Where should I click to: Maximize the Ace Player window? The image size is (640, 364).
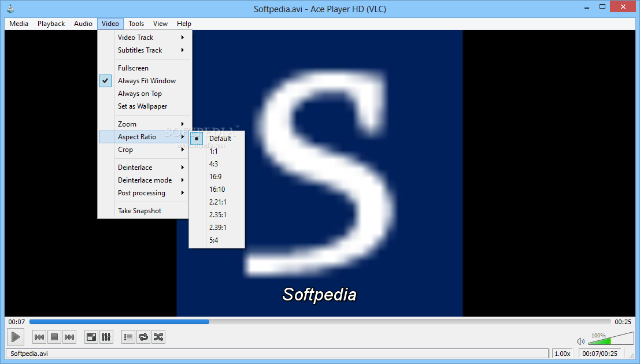(x=602, y=7)
